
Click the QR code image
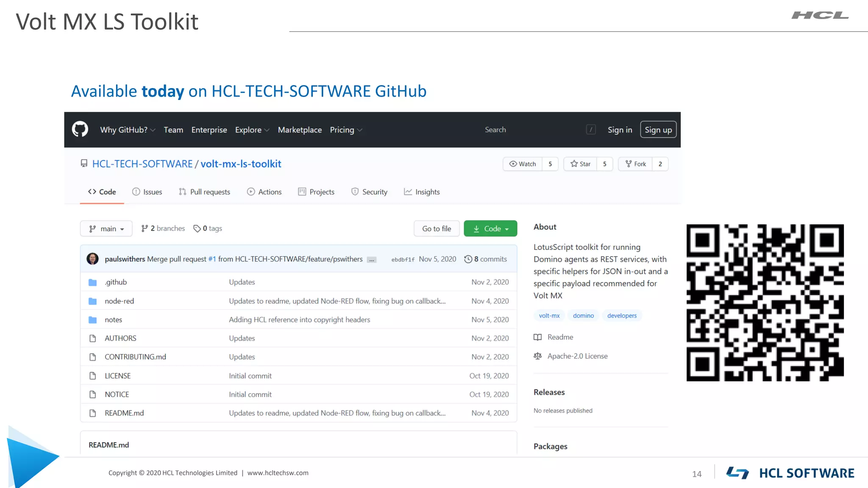765,302
